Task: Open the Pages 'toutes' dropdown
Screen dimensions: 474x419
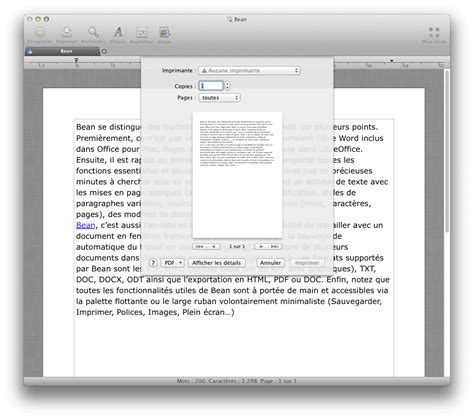Action: coord(219,98)
